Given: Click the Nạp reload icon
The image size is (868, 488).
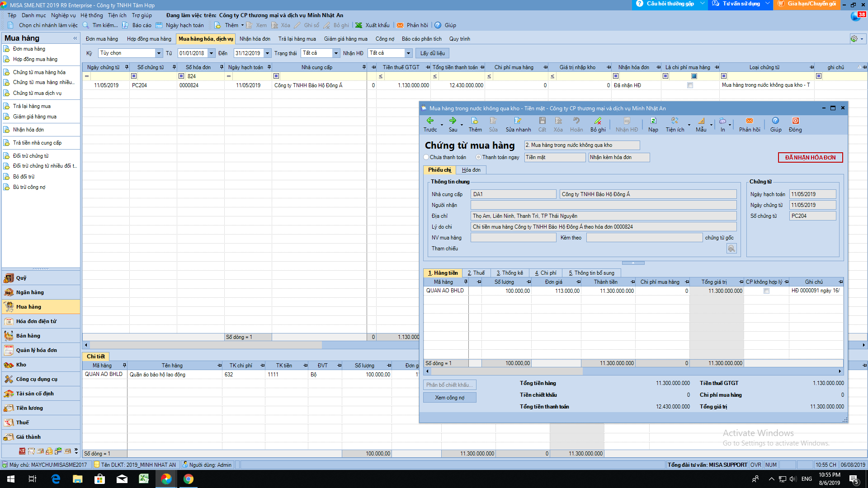Looking at the screenshot, I should 653,121.
